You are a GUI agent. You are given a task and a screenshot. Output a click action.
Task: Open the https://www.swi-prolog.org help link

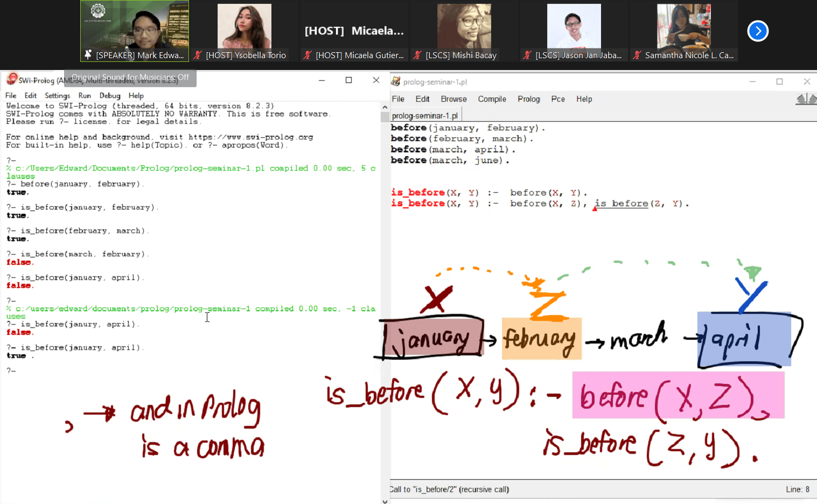pyautogui.click(x=251, y=137)
